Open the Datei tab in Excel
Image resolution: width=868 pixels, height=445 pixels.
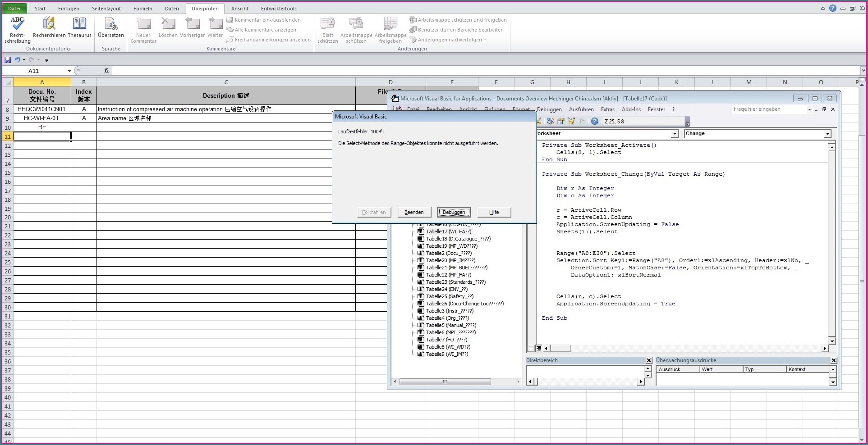click(14, 8)
